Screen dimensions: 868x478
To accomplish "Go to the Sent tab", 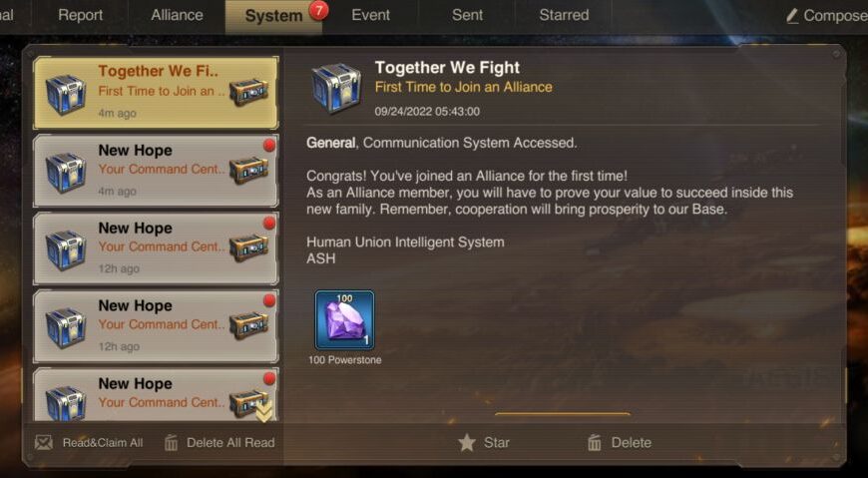I will tap(467, 15).
